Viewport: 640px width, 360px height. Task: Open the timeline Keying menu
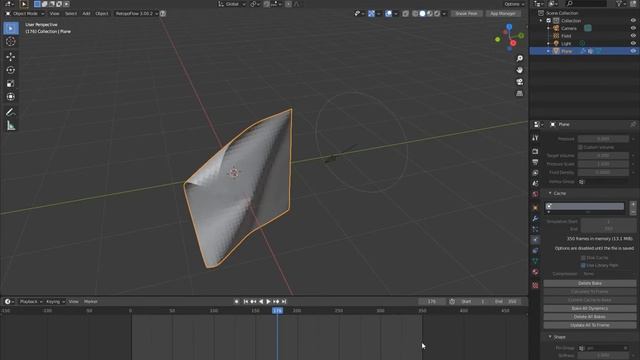pyautogui.click(x=55, y=302)
